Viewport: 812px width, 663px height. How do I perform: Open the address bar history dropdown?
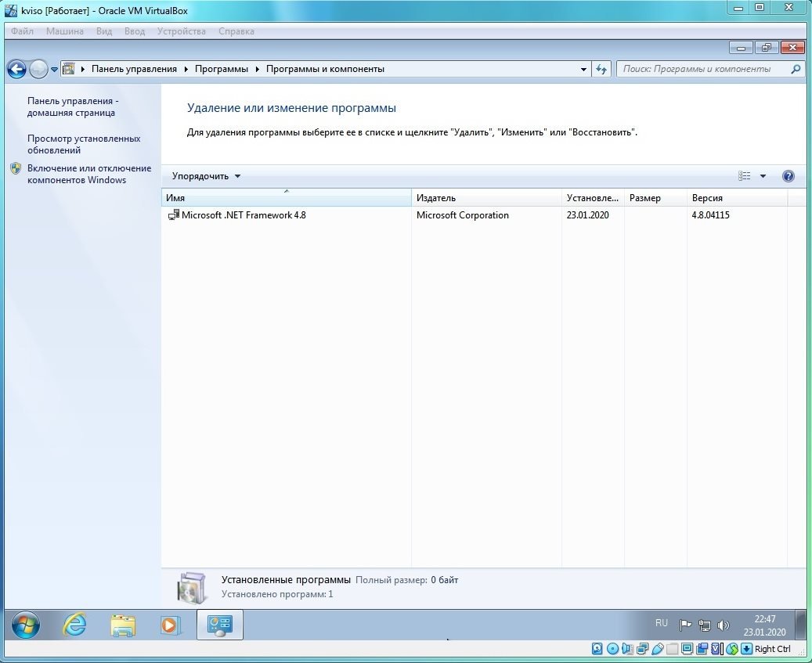tap(583, 69)
